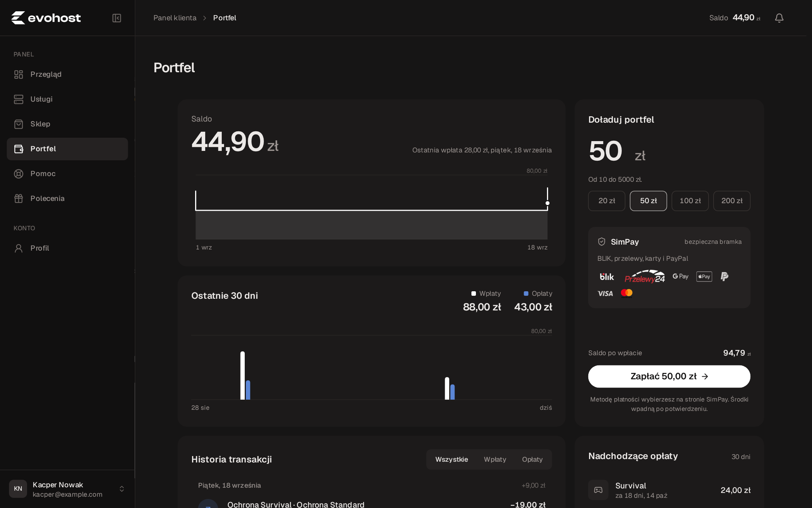Filter history by Wpłaty tab
The height and width of the screenshot is (508, 812).
coord(495,459)
